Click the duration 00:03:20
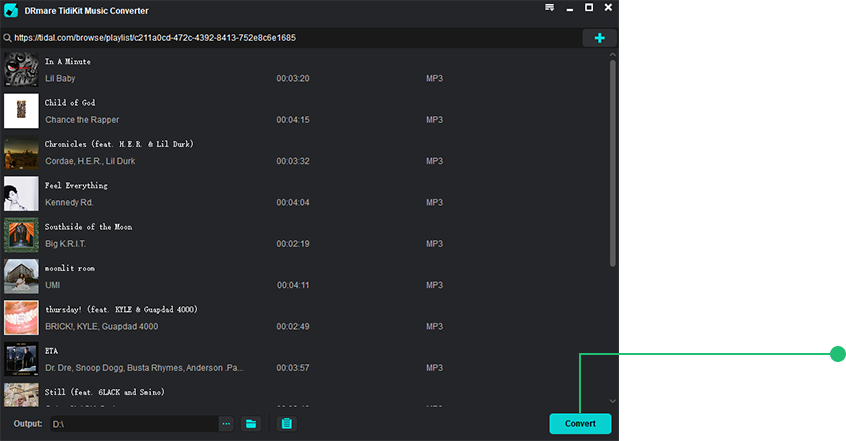 (293, 78)
